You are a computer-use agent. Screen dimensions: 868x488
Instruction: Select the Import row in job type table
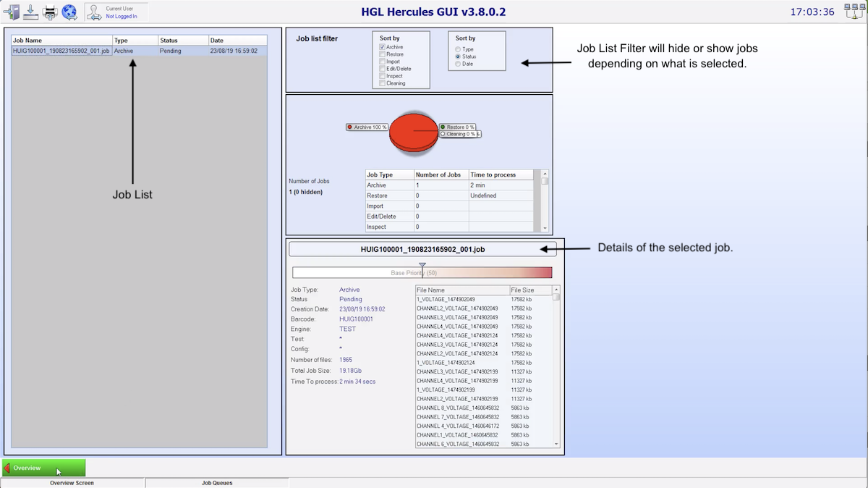(449, 206)
